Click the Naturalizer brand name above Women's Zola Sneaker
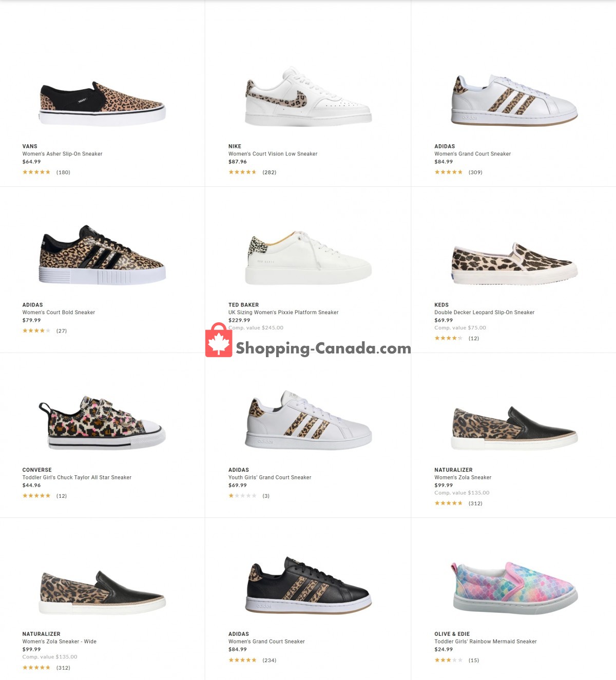616x680 pixels. 453,470
